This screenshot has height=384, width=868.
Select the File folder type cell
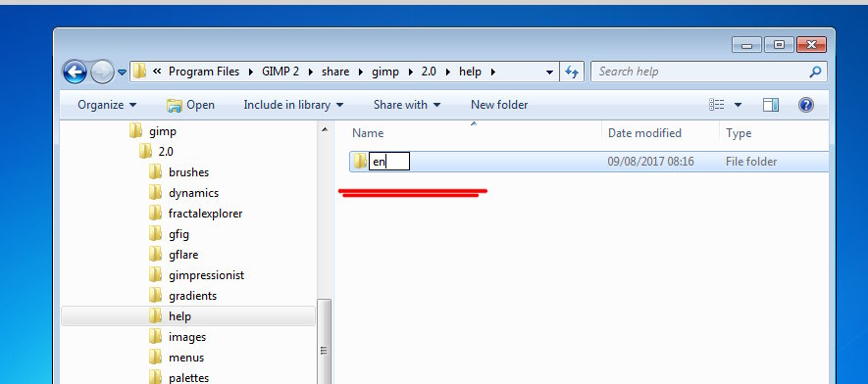click(x=751, y=162)
